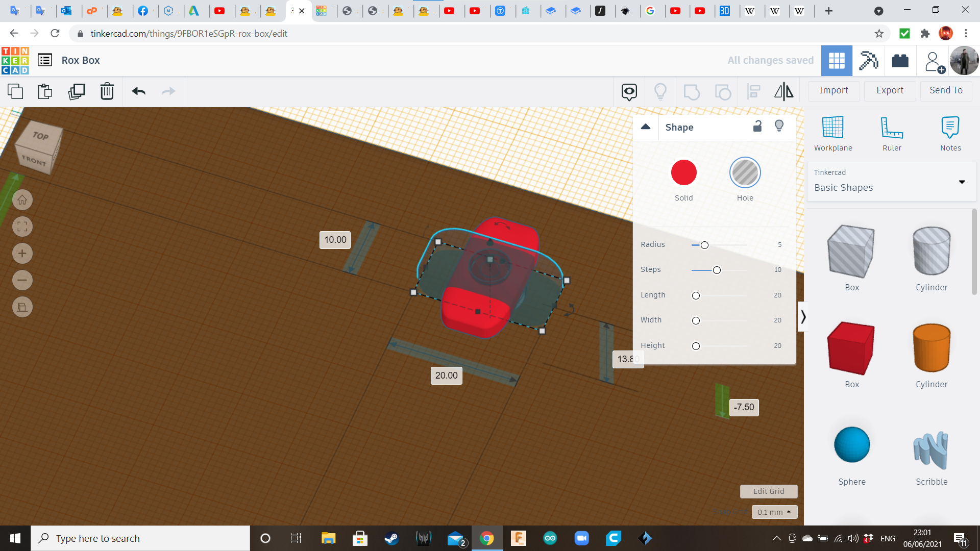Click the Radius slider handle

click(x=704, y=245)
